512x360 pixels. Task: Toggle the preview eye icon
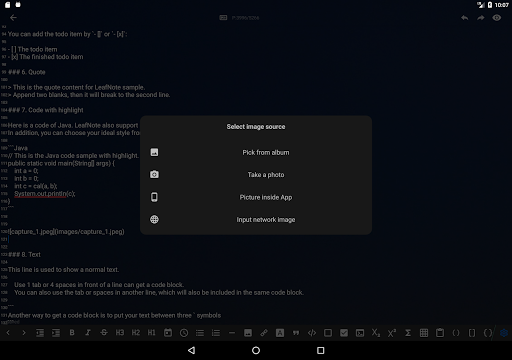(497, 18)
